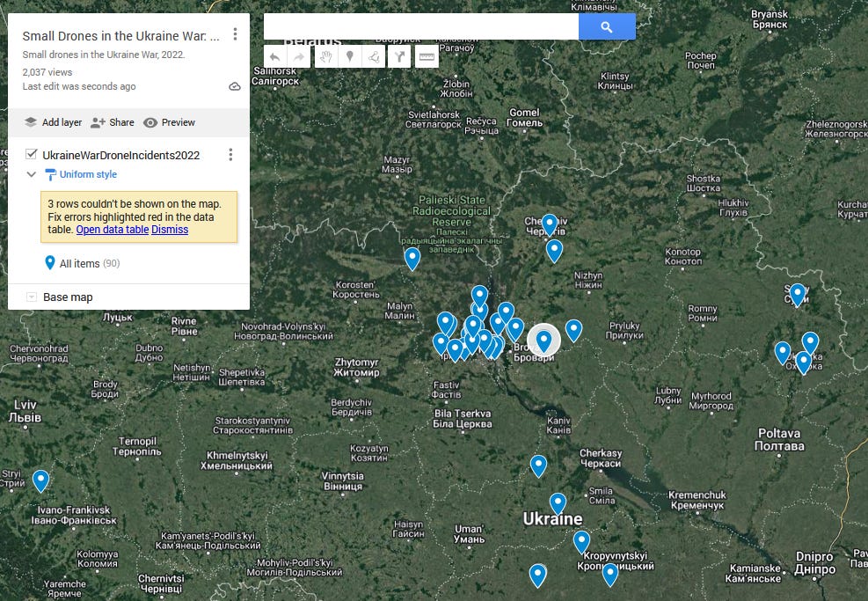Click the Redo arrow in the map toolbar
The image size is (868, 601).
299,57
